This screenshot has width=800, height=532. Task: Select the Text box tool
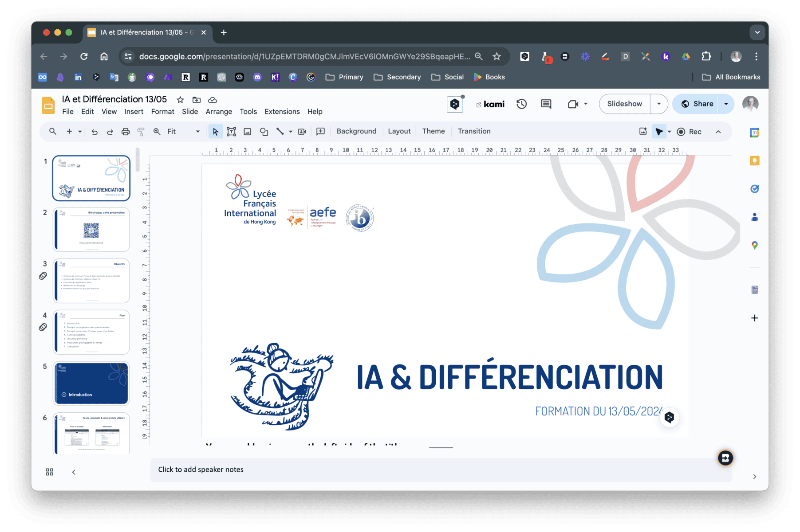point(231,132)
